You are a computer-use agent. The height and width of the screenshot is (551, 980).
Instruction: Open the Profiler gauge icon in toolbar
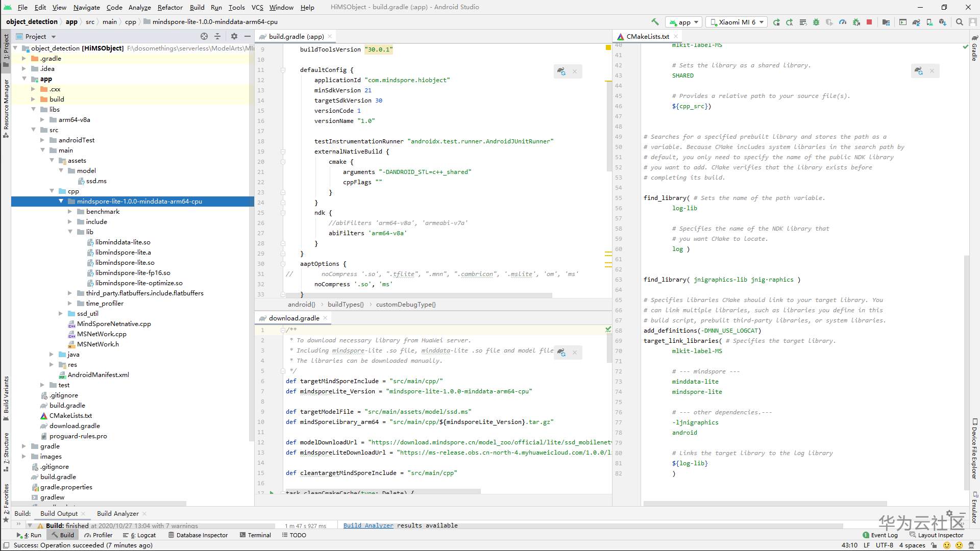843,22
